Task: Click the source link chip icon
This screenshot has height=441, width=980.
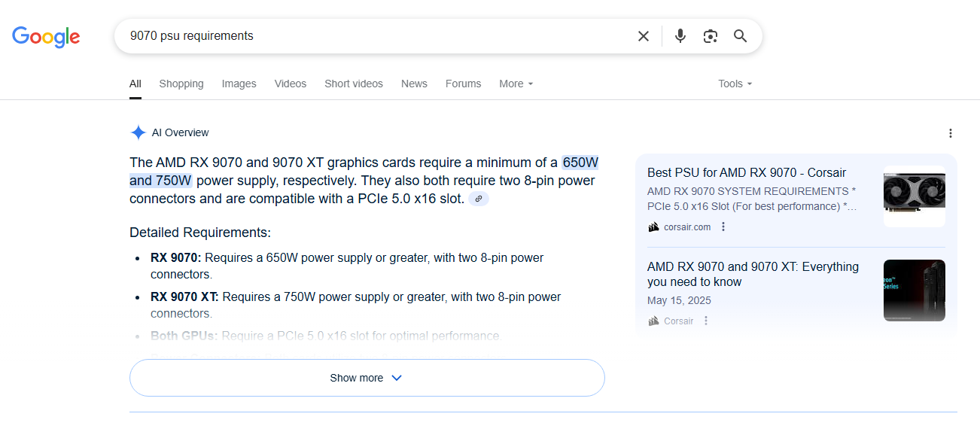Action: pos(479,199)
